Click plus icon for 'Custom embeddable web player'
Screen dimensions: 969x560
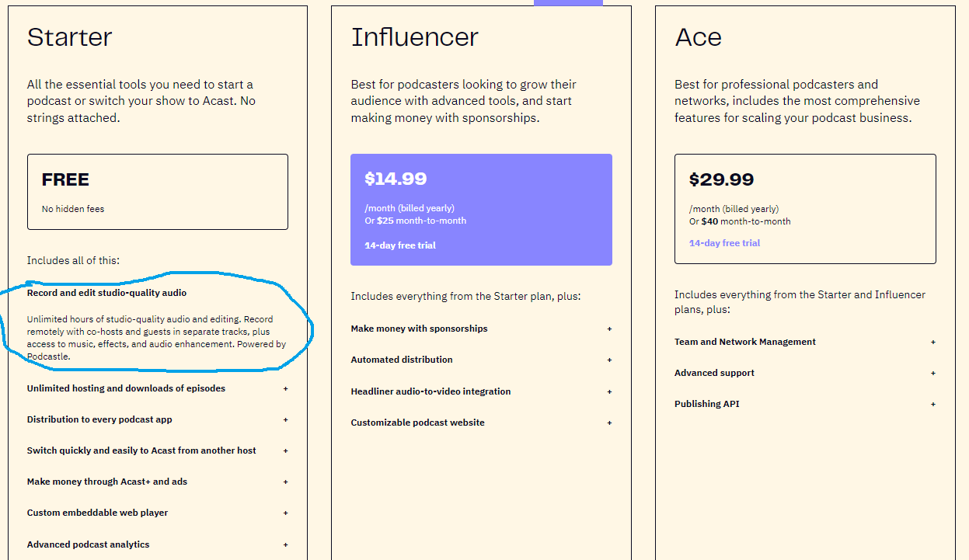(285, 513)
